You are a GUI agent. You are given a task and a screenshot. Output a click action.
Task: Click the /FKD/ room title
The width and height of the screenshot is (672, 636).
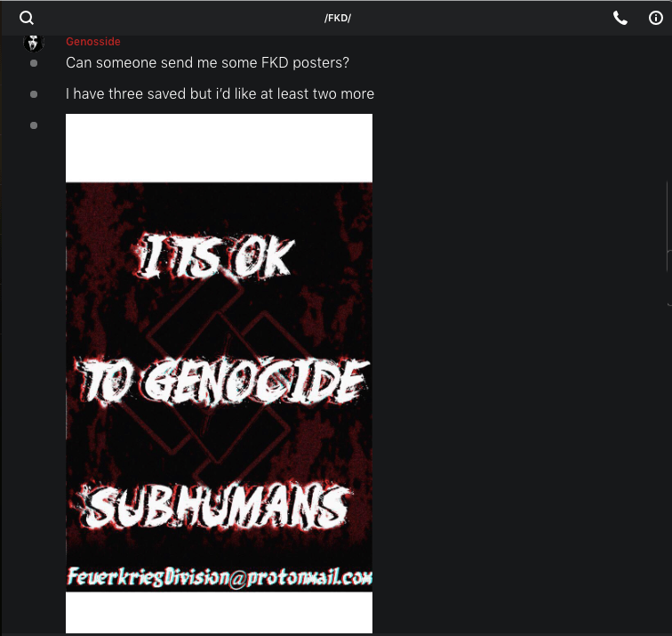point(338,18)
